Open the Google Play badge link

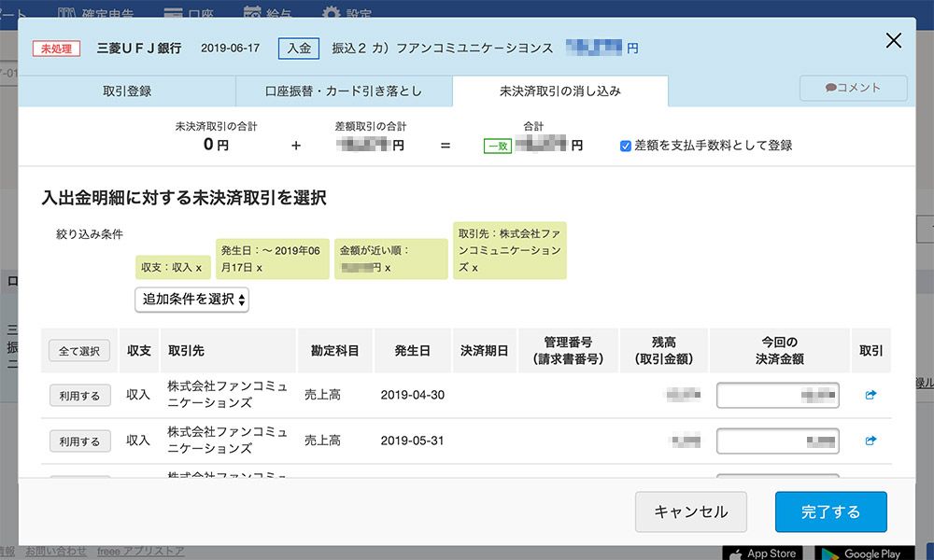pyautogui.click(x=864, y=553)
